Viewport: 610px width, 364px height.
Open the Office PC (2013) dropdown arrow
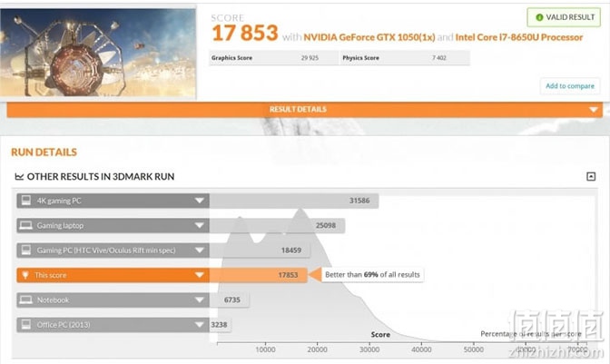199,325
